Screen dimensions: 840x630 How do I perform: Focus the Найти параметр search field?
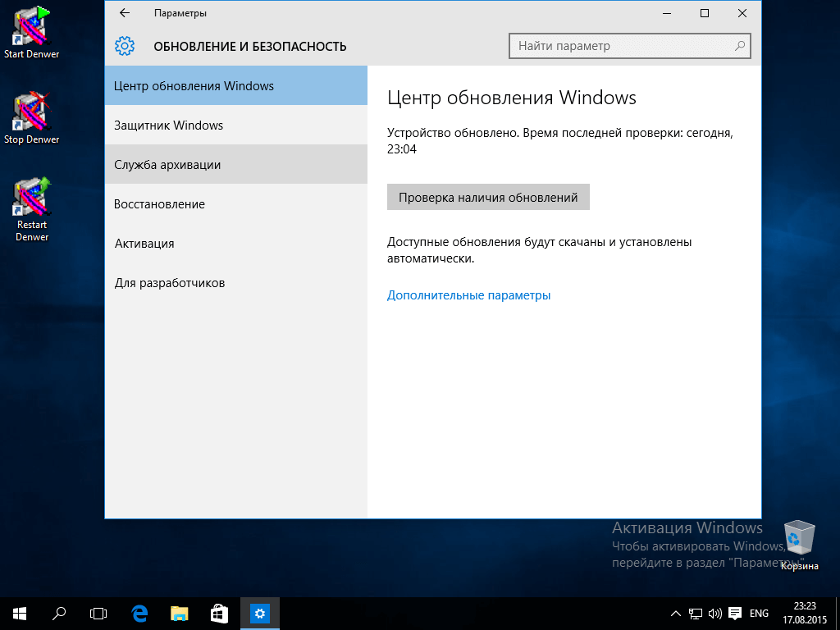(x=629, y=46)
